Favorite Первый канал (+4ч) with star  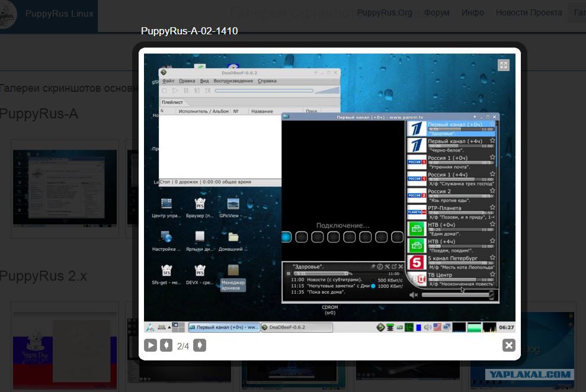(x=492, y=141)
